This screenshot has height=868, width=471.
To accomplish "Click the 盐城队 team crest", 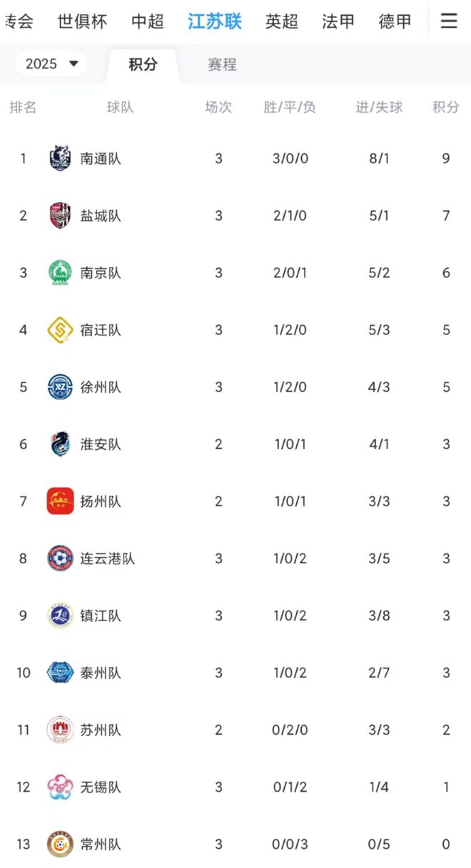I will coord(60,215).
